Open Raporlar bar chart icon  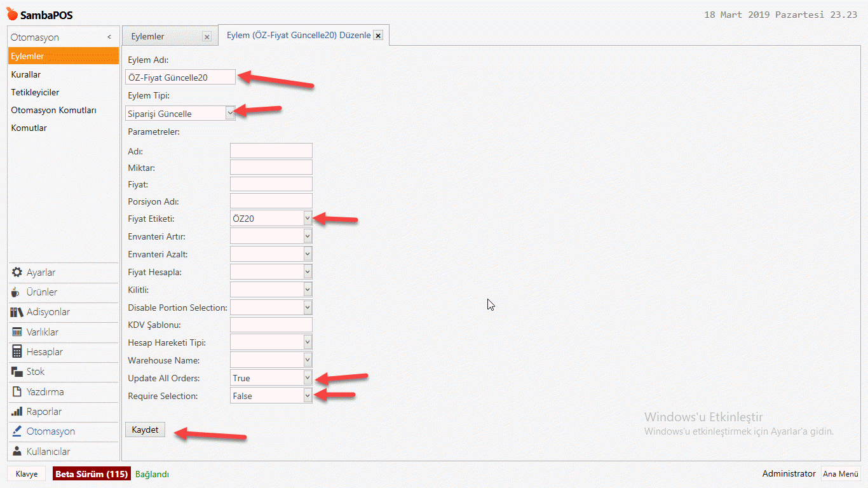(x=17, y=412)
